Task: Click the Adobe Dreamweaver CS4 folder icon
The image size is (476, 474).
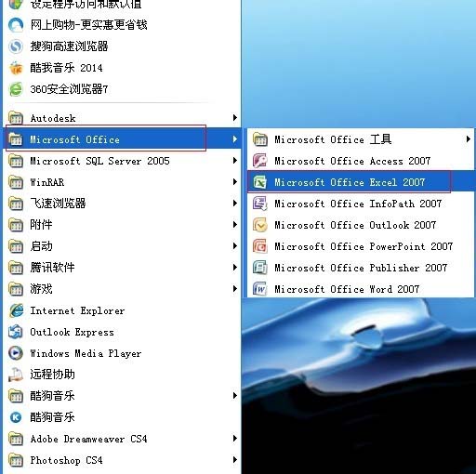Action: 16,439
